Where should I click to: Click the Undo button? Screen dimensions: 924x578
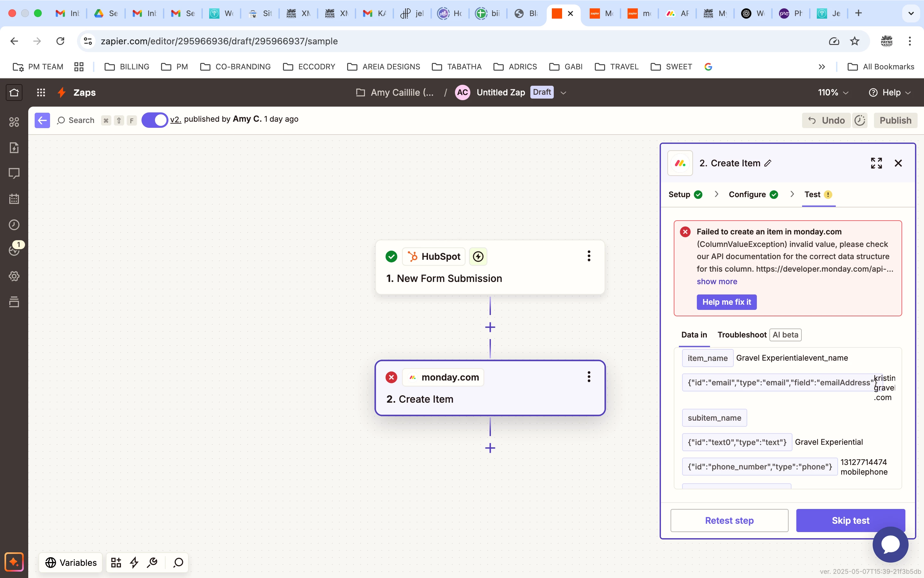point(826,120)
